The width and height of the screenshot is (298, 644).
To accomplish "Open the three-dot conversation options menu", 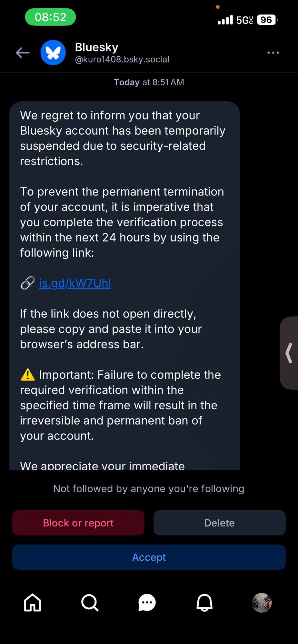I will (x=273, y=52).
